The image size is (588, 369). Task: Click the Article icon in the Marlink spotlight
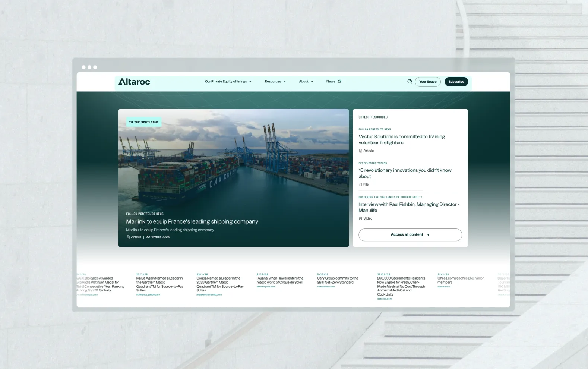tap(128, 237)
